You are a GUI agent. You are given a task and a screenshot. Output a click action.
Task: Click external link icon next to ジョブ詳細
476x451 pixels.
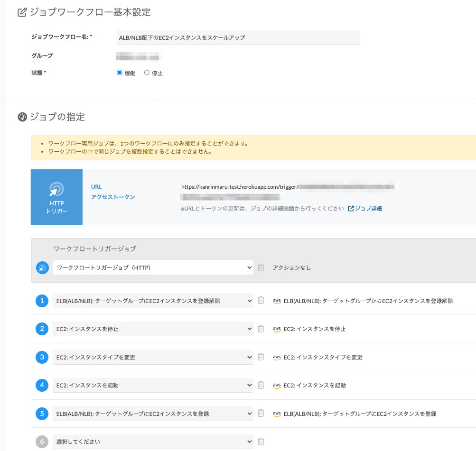click(351, 208)
